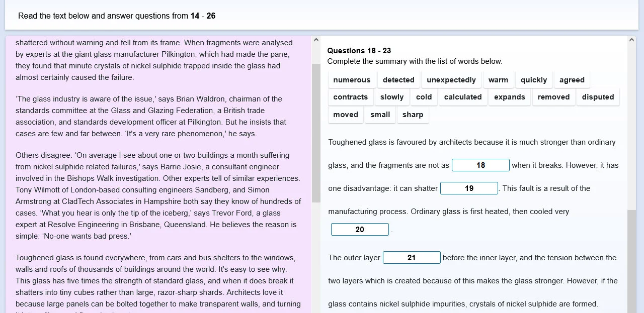Click the paragraph starting 'The glass industry is aware'
Viewport: 644px width, 313px height.
point(151,117)
